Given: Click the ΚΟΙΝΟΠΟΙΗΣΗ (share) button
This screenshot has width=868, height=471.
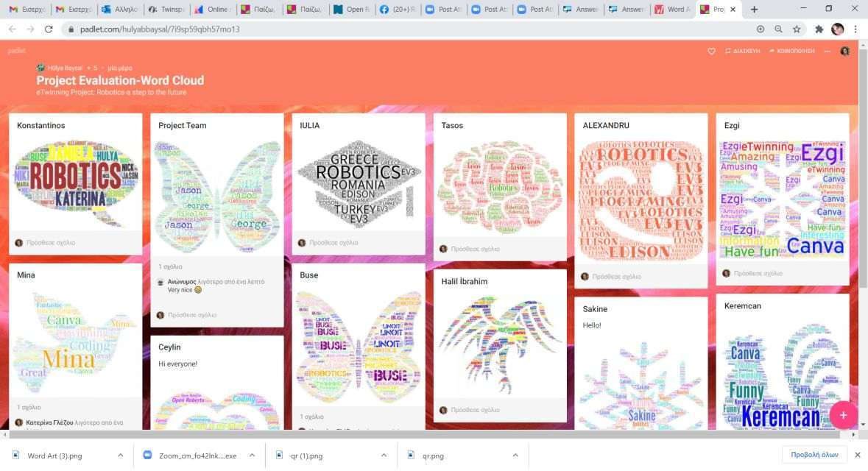Looking at the screenshot, I should [791, 51].
